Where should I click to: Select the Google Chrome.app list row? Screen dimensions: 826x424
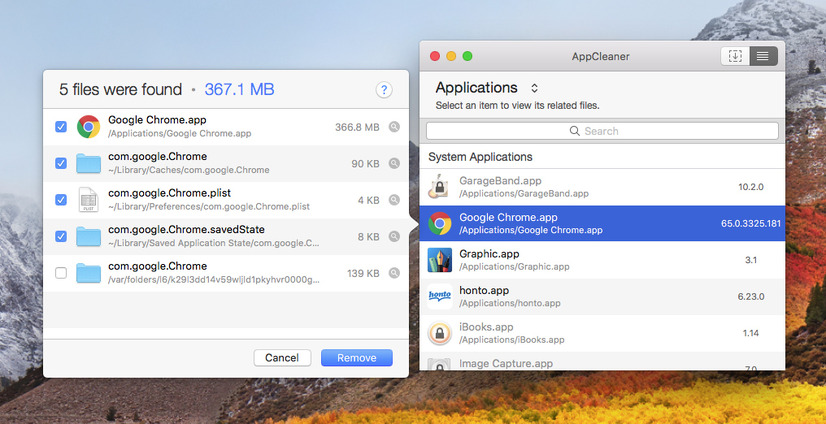click(x=602, y=223)
